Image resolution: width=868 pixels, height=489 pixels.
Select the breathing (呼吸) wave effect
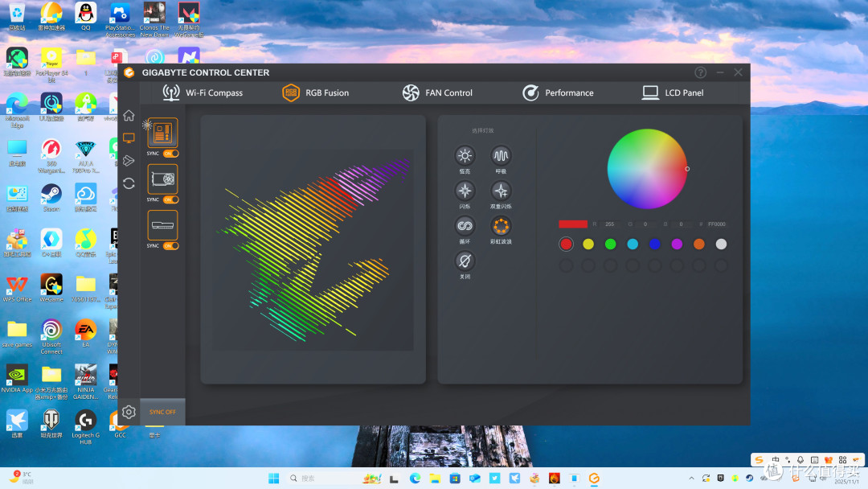coord(501,155)
